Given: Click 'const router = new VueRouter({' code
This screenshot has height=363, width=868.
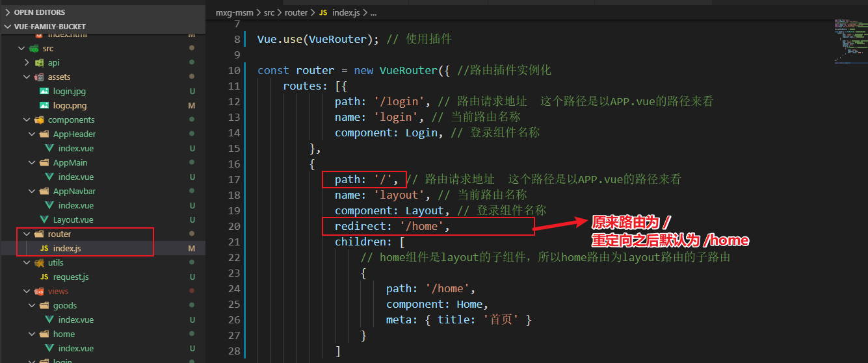Looking at the screenshot, I should (x=354, y=70).
